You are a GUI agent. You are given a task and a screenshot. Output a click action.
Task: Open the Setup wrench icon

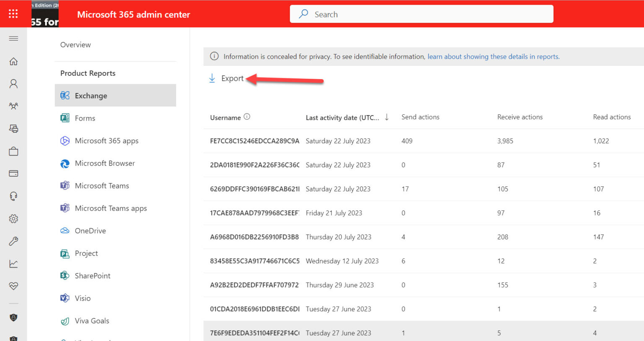coord(13,241)
